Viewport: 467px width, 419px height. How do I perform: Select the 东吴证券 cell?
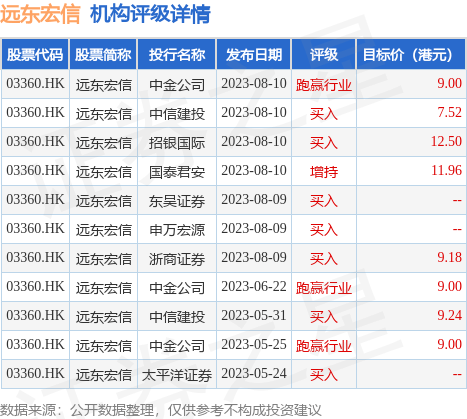point(177,200)
